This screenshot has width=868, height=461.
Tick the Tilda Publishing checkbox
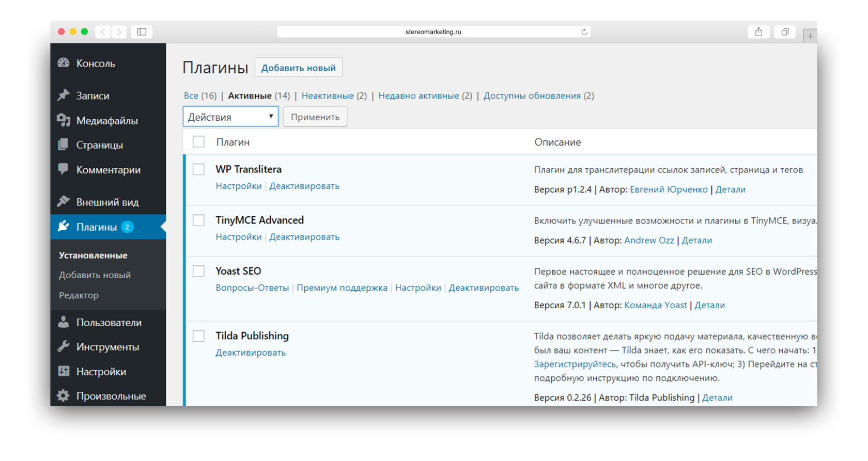coord(198,336)
